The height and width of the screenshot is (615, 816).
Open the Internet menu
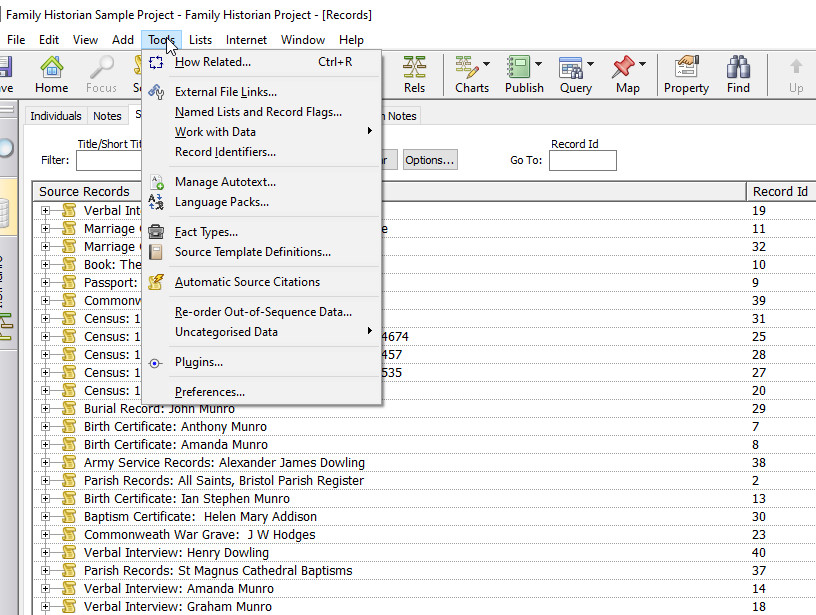click(246, 40)
